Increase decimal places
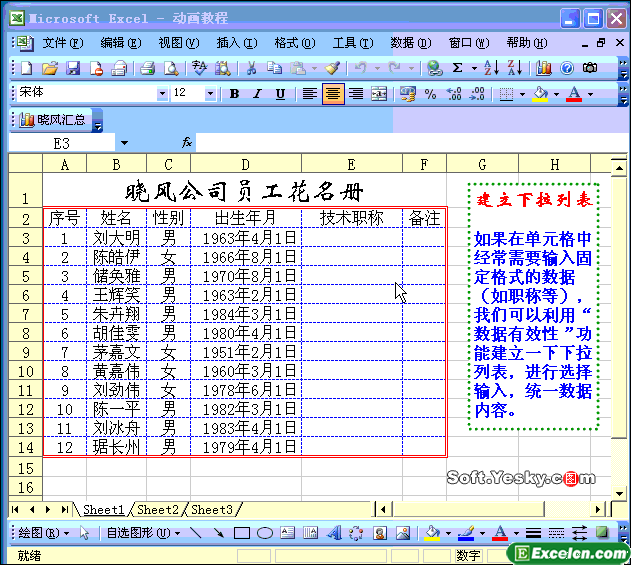Image resolution: width=631 pixels, height=565 pixels. (x=454, y=94)
